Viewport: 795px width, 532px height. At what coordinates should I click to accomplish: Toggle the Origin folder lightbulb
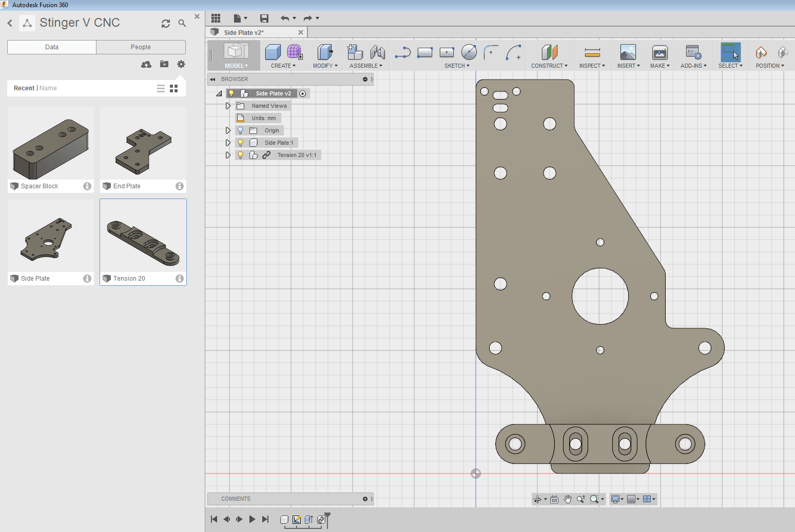coord(240,130)
